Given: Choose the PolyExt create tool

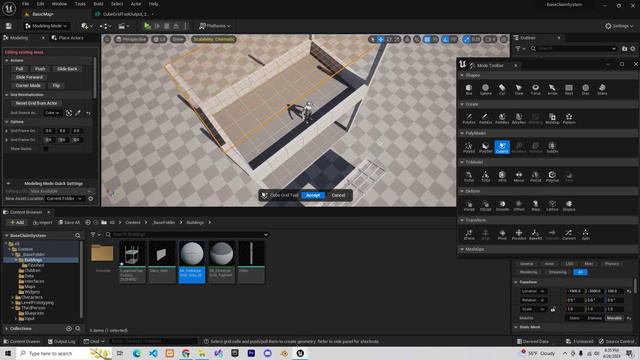Looking at the screenshot, I should click(469, 119).
